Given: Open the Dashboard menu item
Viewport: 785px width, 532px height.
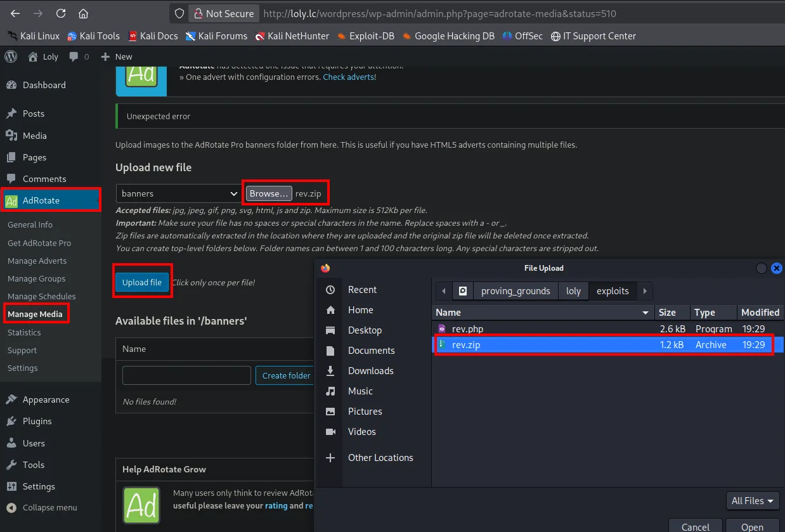Looking at the screenshot, I should (51, 85).
